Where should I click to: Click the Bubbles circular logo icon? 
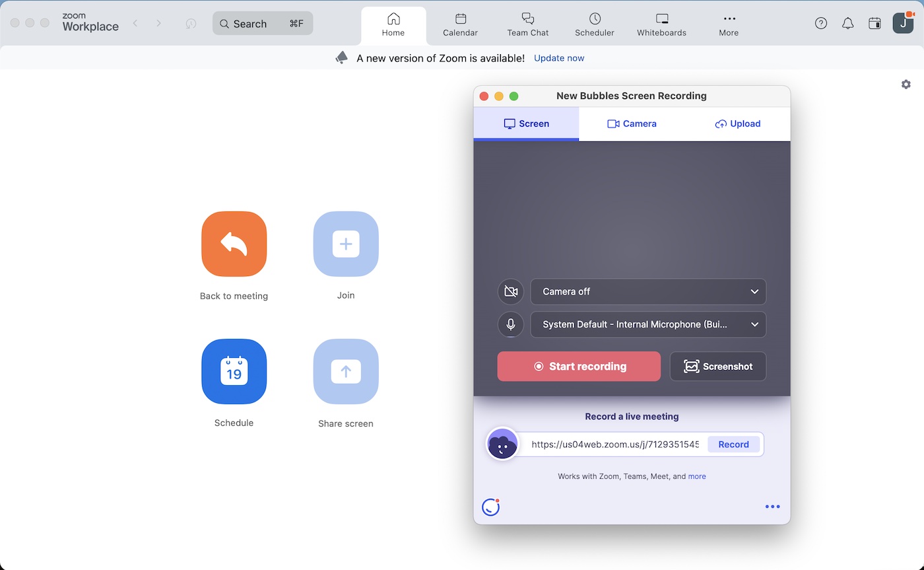pyautogui.click(x=490, y=507)
